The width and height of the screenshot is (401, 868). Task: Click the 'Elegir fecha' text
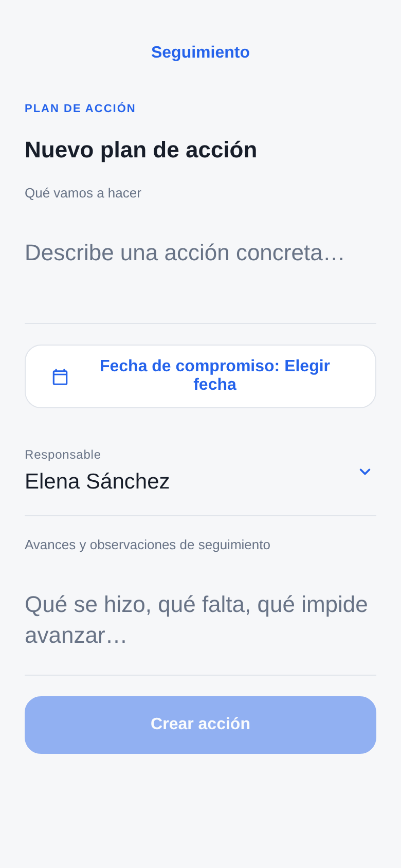[x=215, y=375]
